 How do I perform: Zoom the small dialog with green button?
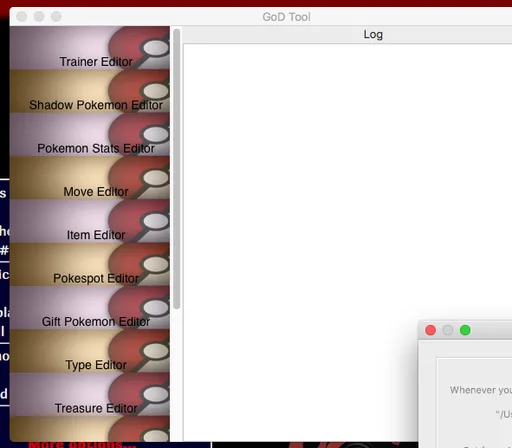point(465,330)
